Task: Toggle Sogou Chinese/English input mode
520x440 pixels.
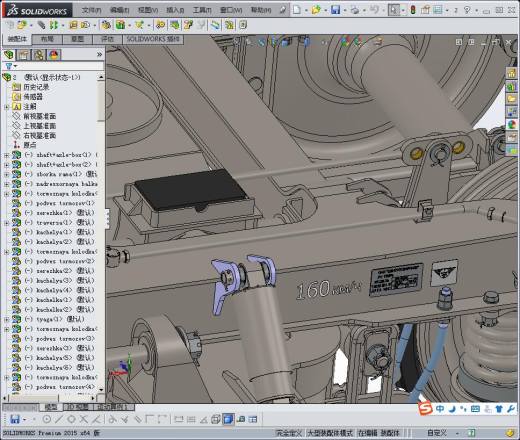Action: 440,409
